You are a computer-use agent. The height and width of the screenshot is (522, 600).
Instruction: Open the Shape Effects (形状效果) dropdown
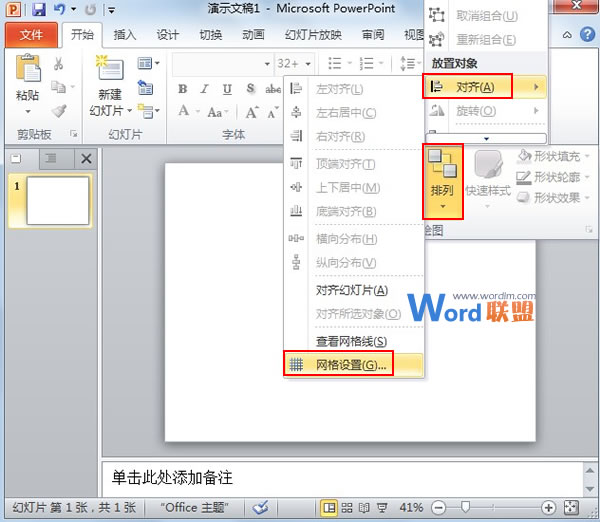553,198
